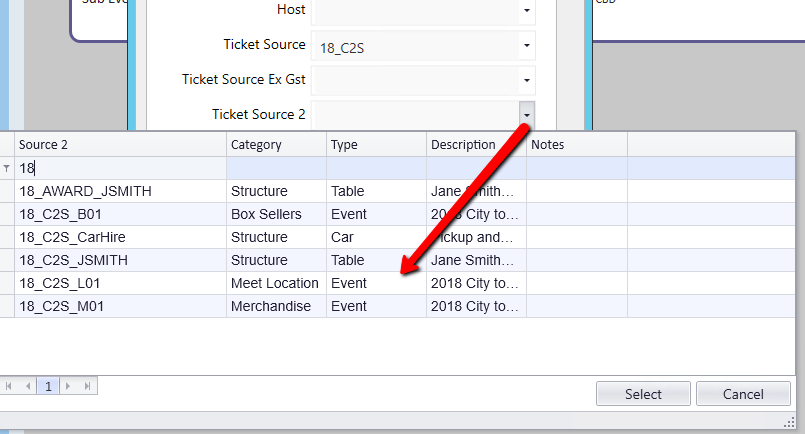Expand the Ticket Source Ex Gst dropdown
Viewport: 805px width, 434px height.
(x=526, y=80)
